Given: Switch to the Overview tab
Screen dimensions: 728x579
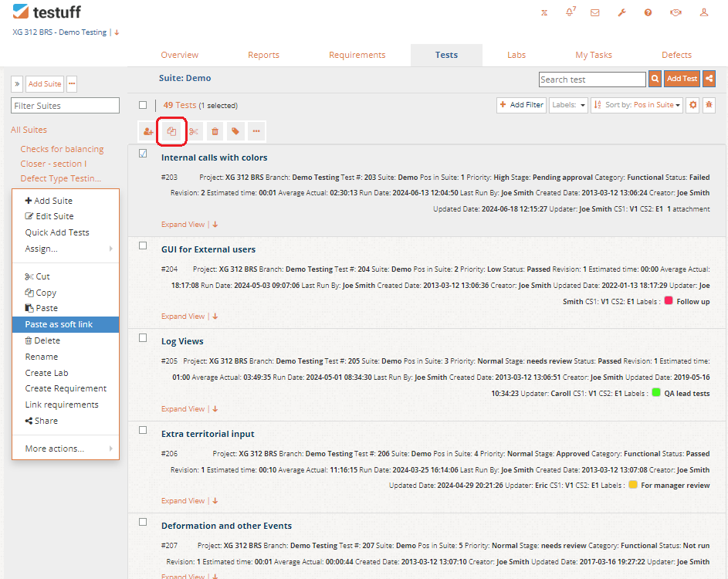Looking at the screenshot, I should (180, 55).
